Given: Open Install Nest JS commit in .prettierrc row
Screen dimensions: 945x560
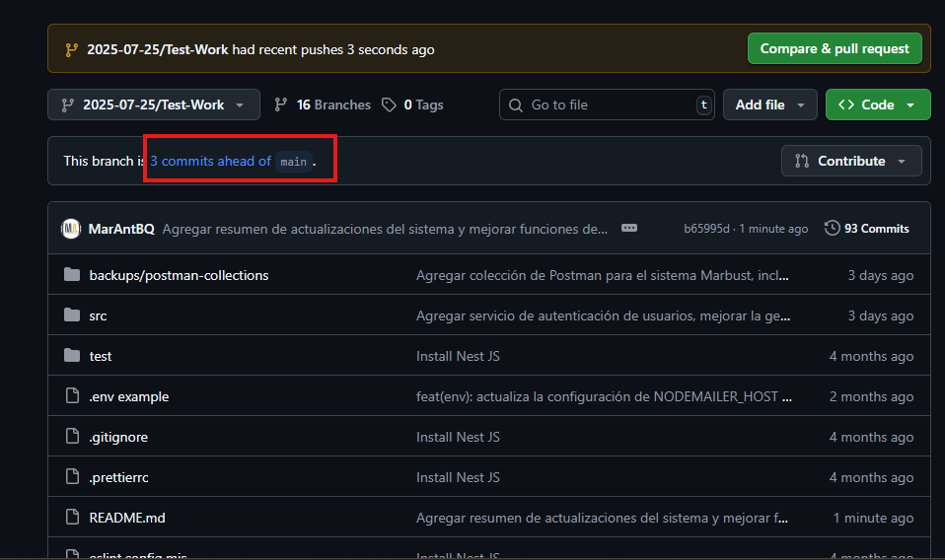Looking at the screenshot, I should pos(458,477).
